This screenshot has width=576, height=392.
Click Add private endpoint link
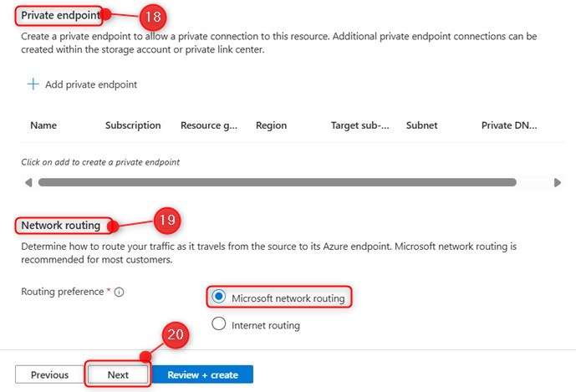91,84
